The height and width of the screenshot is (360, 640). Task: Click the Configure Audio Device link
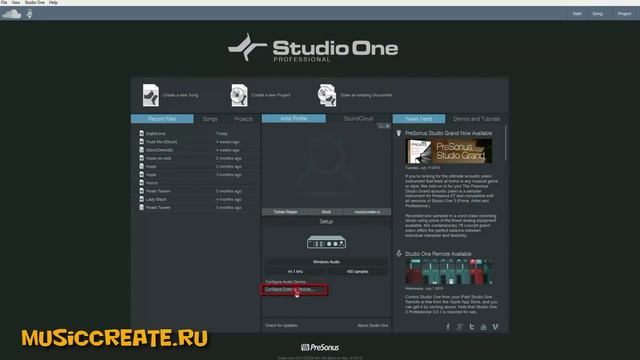286,282
